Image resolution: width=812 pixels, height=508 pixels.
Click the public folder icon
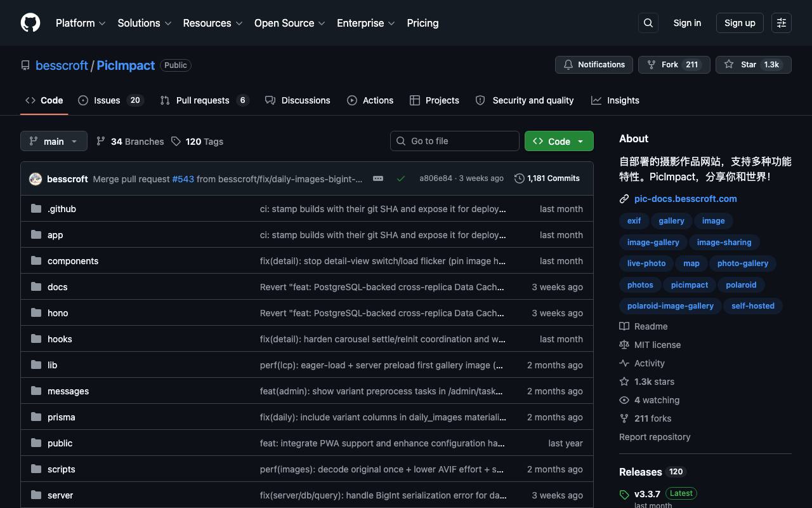[x=36, y=443]
